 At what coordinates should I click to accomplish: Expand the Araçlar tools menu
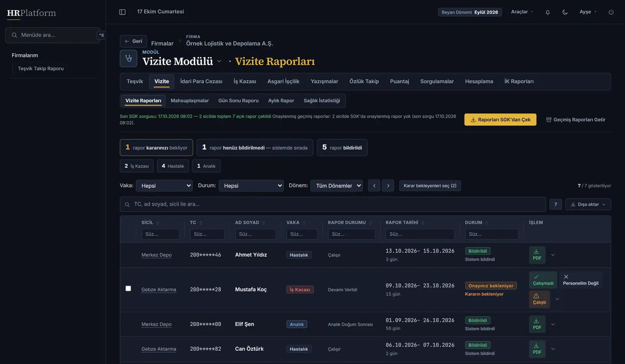pos(522,12)
